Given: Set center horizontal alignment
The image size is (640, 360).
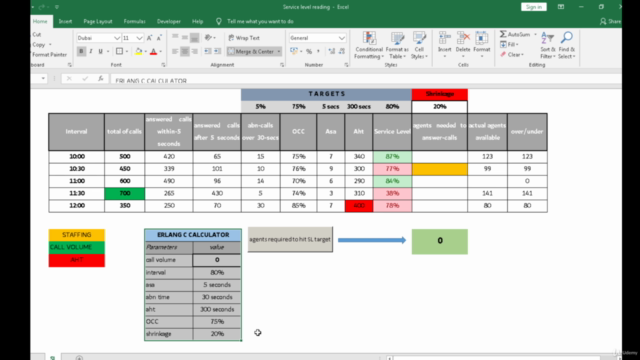Looking at the screenshot, I should pos(185,51).
